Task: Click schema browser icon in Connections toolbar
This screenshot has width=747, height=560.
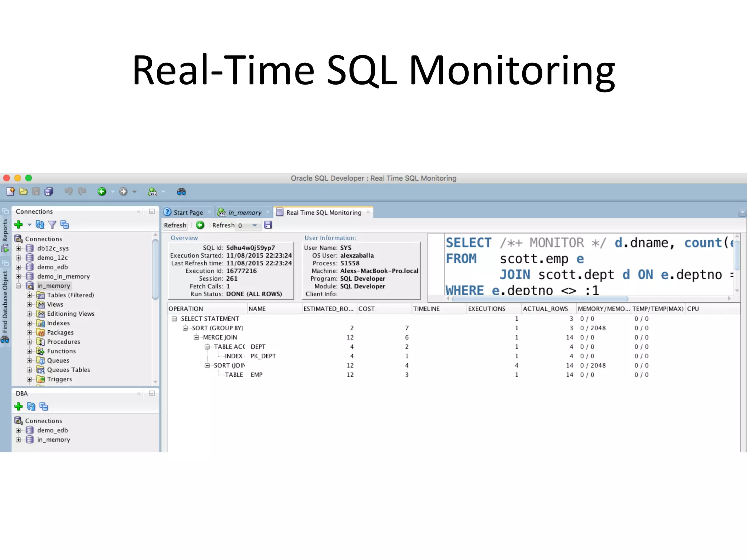Action: pos(65,225)
